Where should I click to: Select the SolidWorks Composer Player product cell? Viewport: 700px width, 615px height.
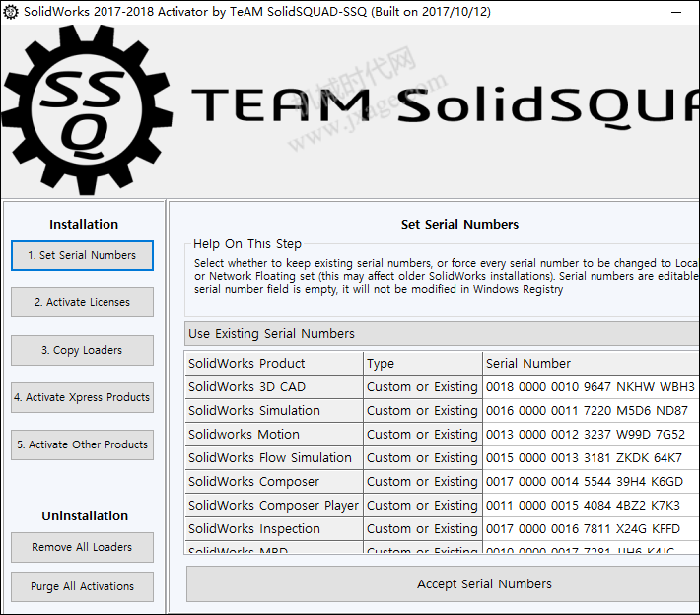pos(274,506)
